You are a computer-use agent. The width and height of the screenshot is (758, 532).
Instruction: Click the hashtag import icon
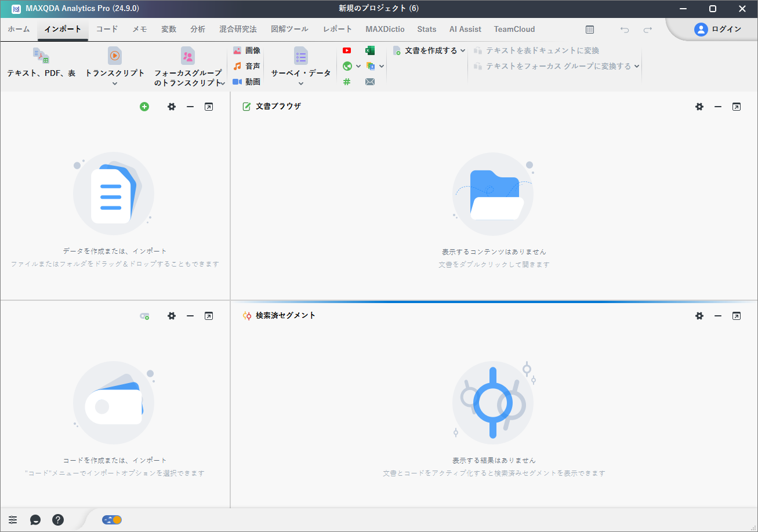[x=347, y=82]
